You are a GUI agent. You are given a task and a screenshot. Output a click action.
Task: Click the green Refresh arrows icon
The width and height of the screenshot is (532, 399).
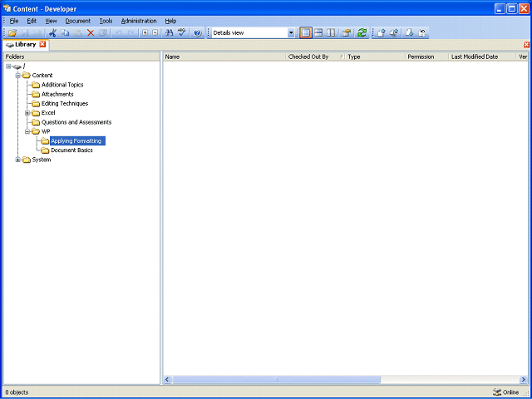(362, 33)
